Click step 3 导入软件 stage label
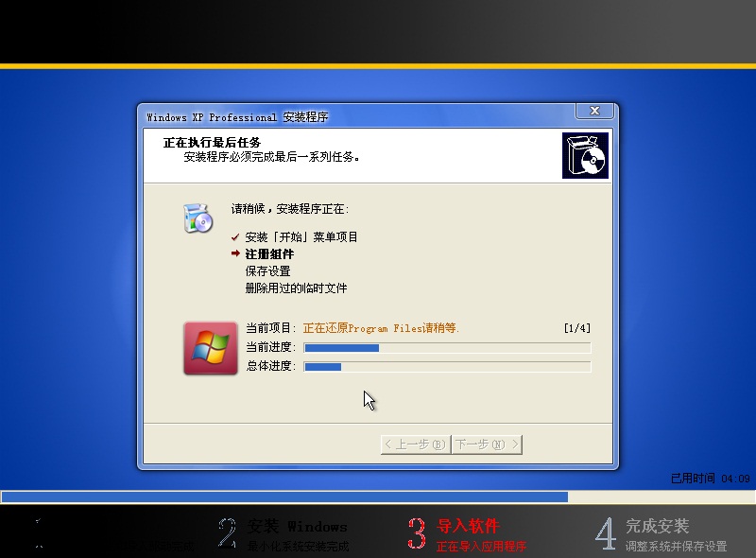756x558 pixels. click(468, 526)
